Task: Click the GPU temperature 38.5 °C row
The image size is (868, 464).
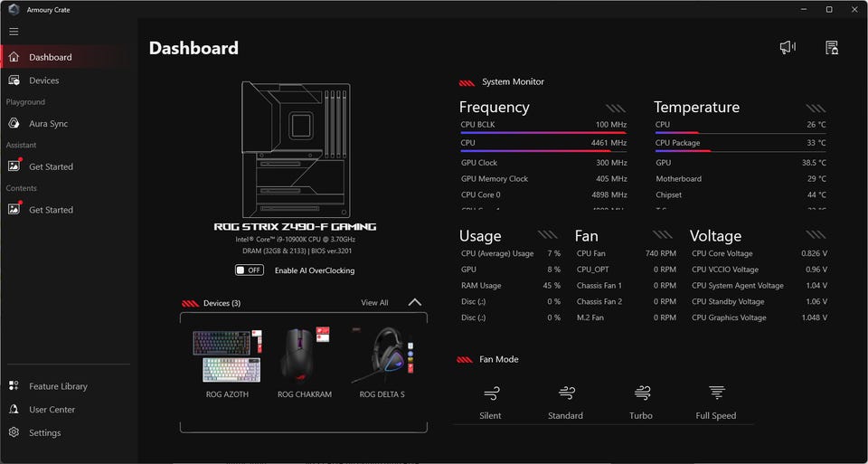Action: 741,163
